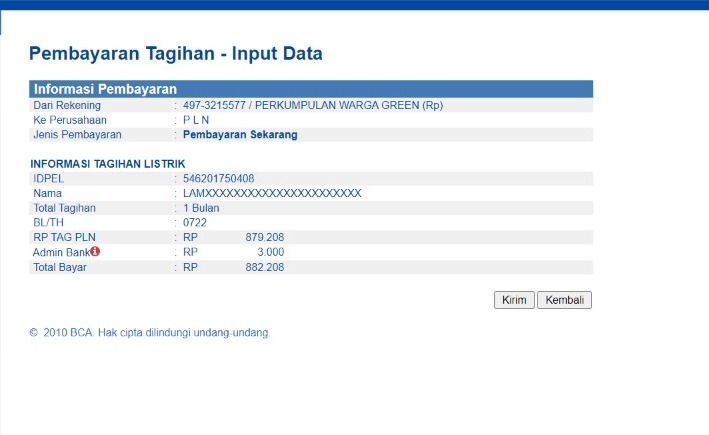Click the Informasi Pembayaran section header

(x=105, y=89)
